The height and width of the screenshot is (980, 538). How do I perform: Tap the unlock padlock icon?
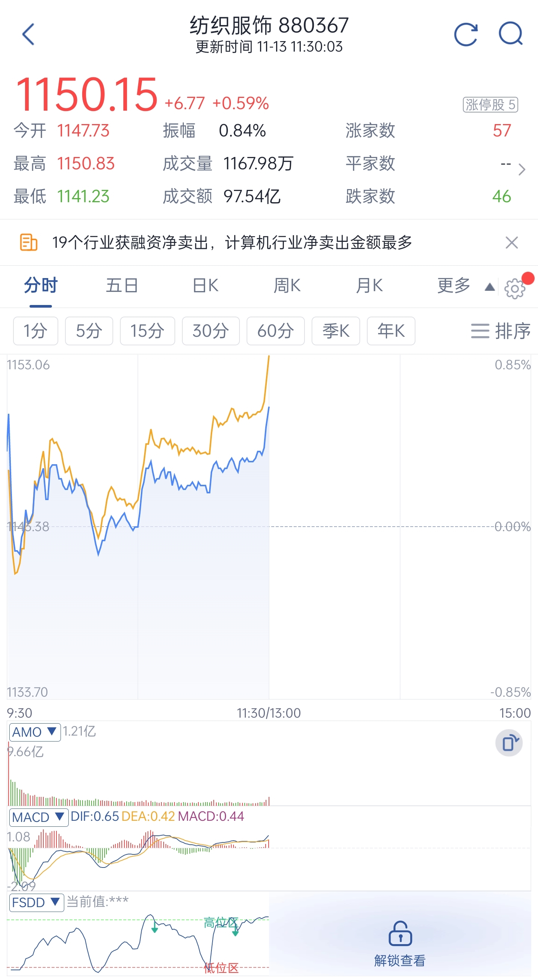400,933
